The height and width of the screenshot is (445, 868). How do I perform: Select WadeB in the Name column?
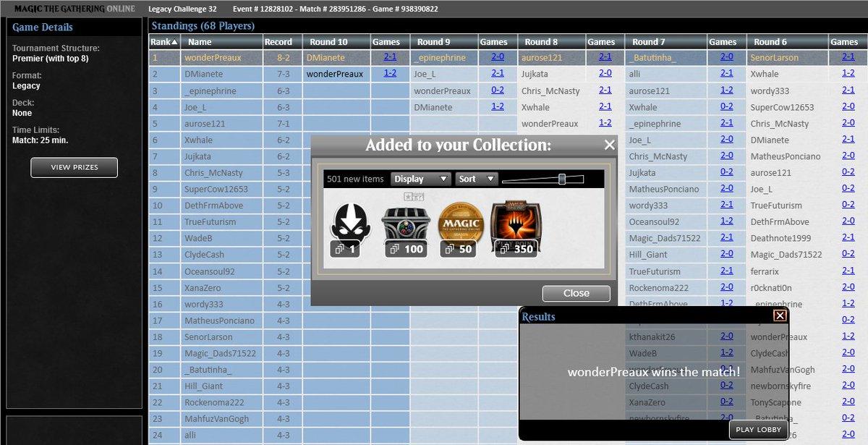(197, 238)
